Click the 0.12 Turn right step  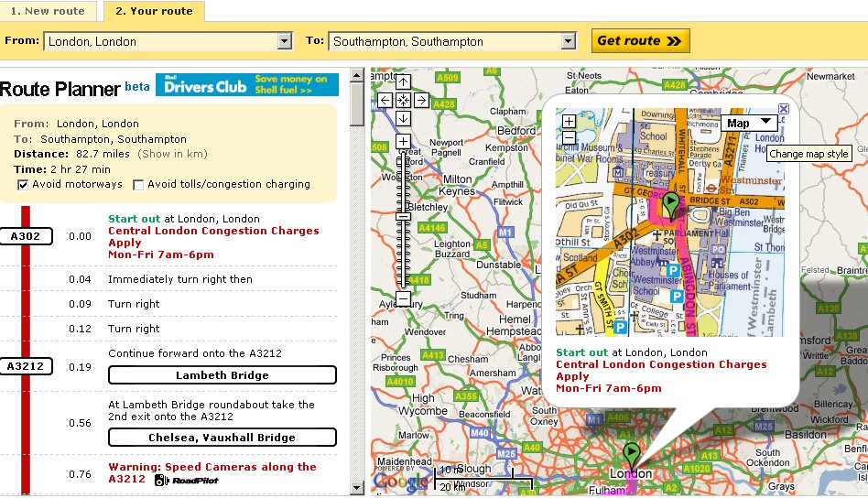(134, 329)
